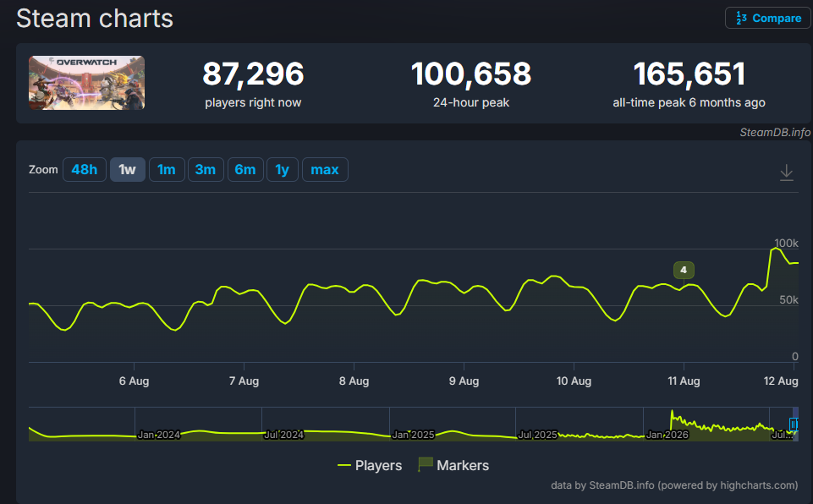This screenshot has width=813, height=504.
Task: Toggle the Markers series in legend
Action: point(453,466)
